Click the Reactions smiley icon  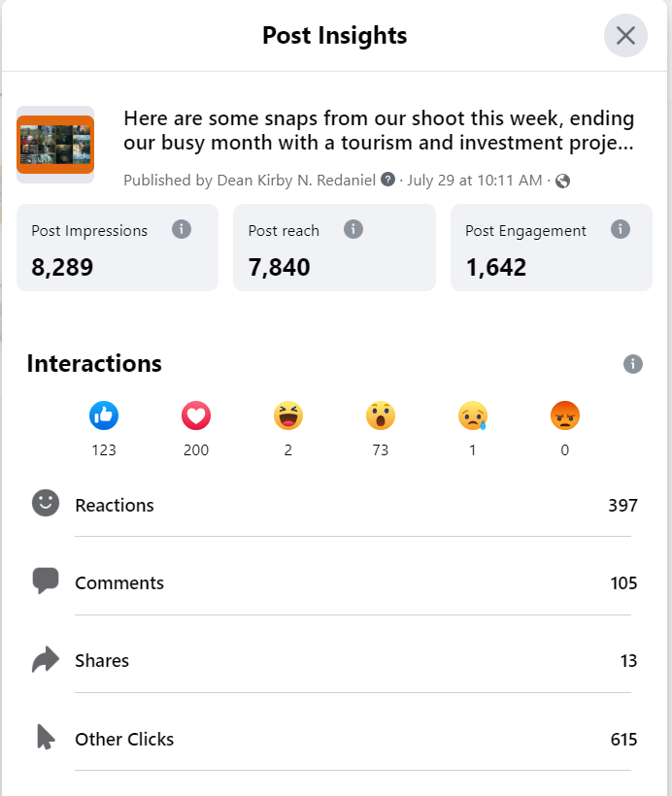46,503
